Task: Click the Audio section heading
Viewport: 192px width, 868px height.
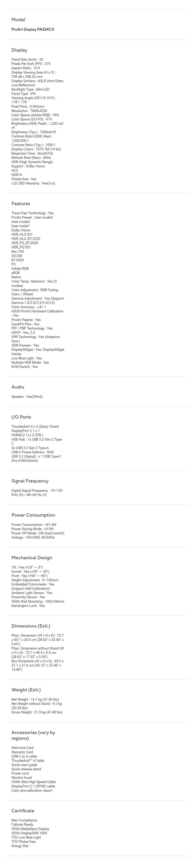Action: click(x=18, y=387)
